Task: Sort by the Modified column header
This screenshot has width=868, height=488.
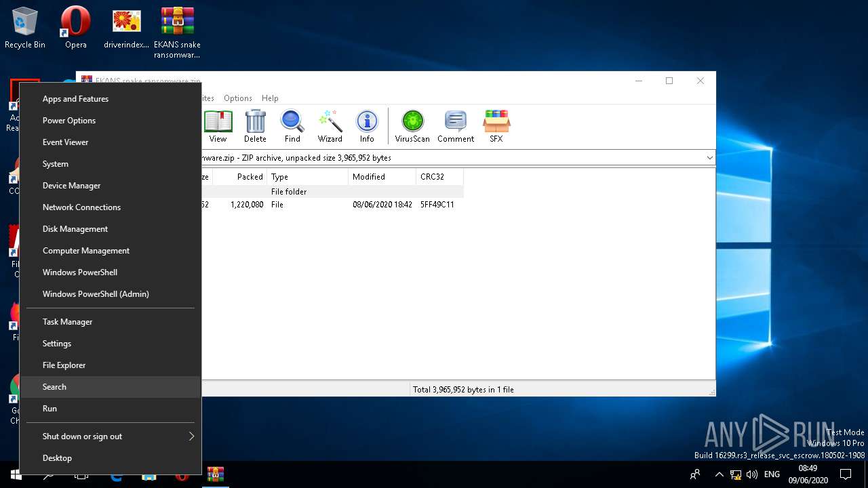Action: [382, 177]
